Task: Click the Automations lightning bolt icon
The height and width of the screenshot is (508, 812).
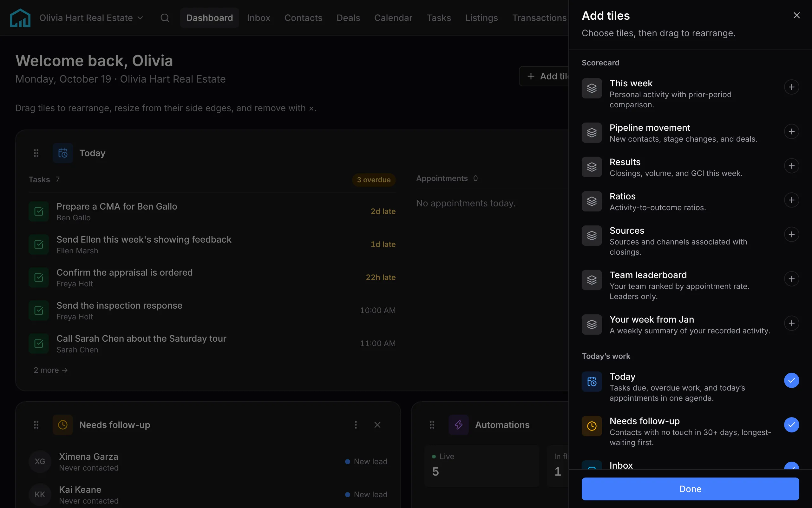Action: click(x=459, y=425)
